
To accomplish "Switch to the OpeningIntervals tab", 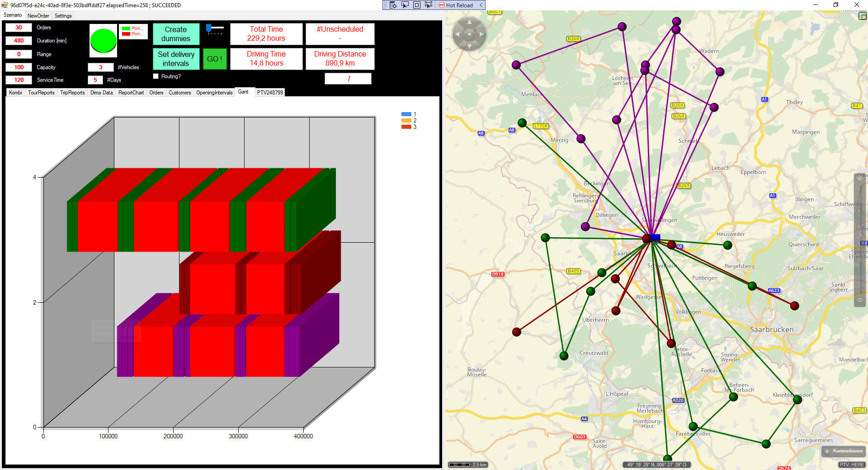I will (214, 93).
